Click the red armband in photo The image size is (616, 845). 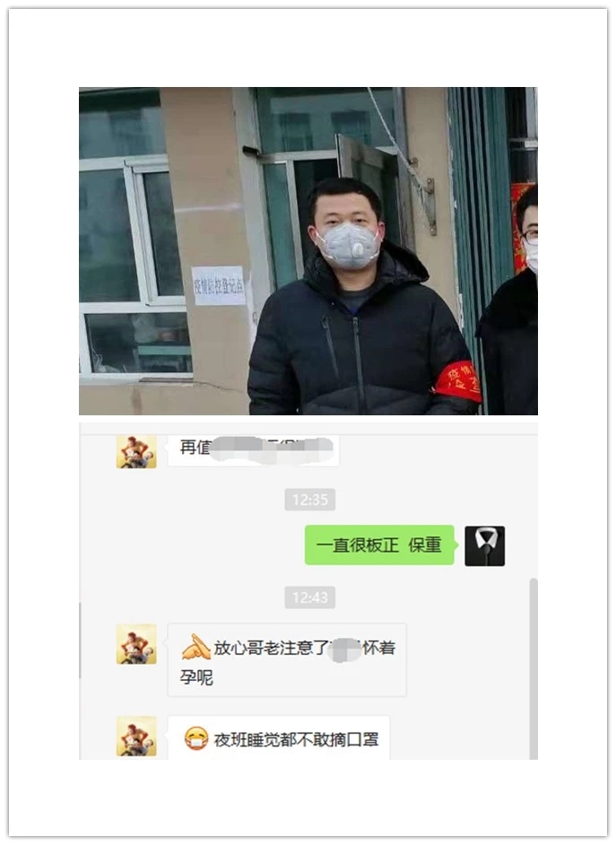click(x=457, y=382)
